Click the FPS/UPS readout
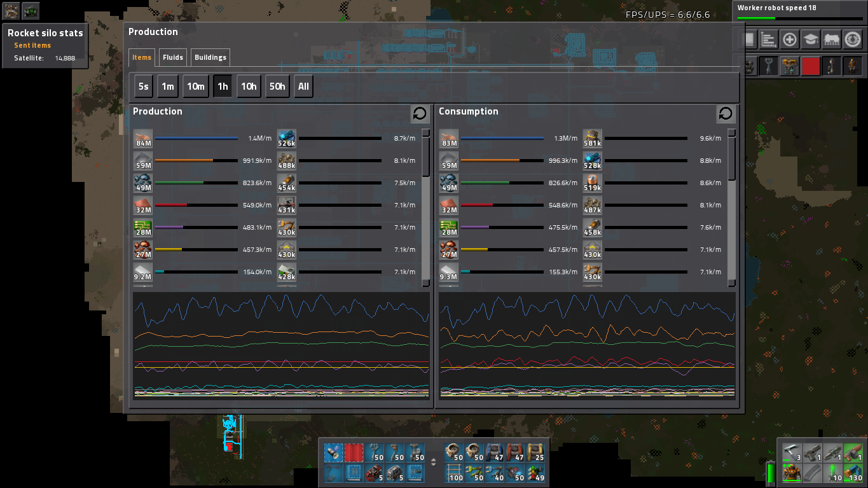The height and width of the screenshot is (488, 868). point(668,15)
